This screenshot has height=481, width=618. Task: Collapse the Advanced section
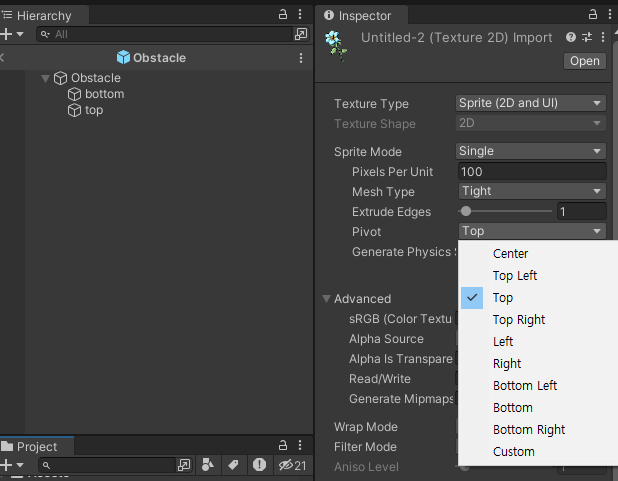coord(326,299)
